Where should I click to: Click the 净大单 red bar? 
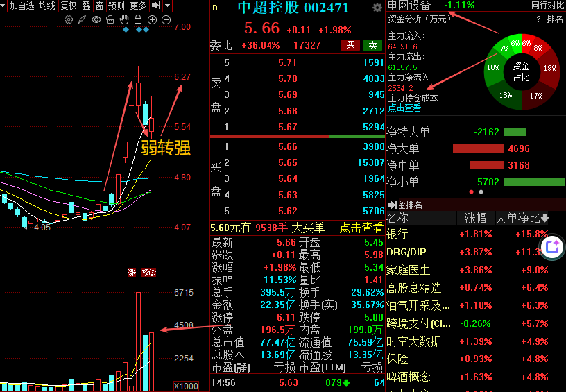point(478,148)
